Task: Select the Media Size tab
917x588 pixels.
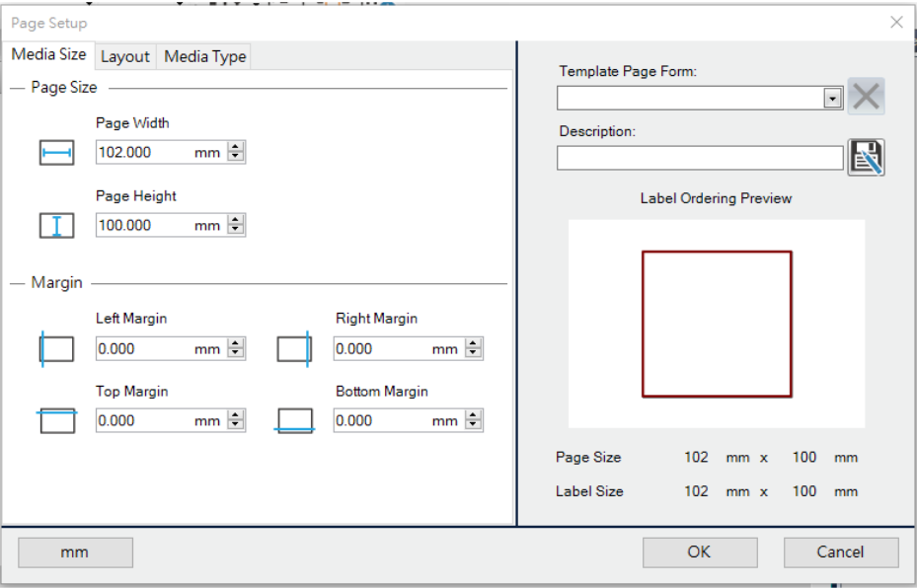Action: click(x=48, y=55)
